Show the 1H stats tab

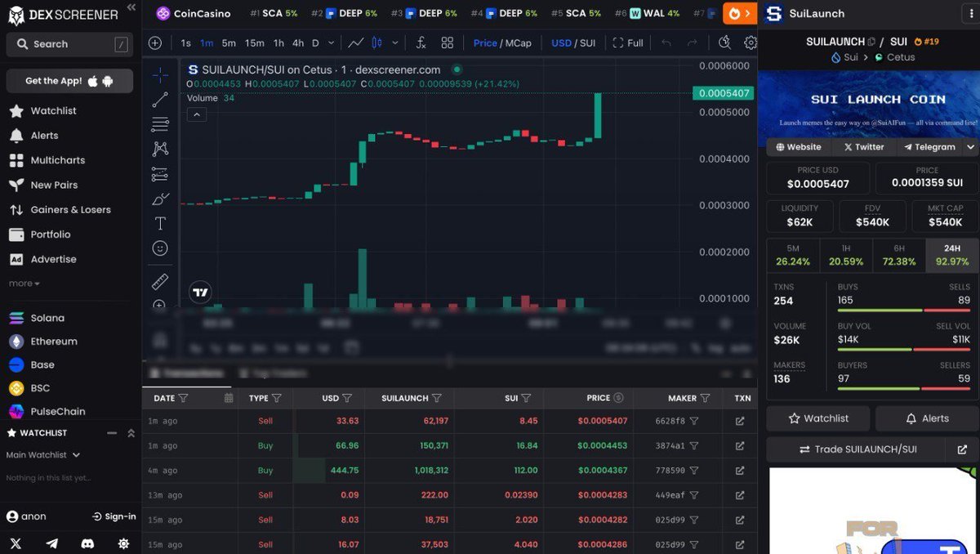846,255
